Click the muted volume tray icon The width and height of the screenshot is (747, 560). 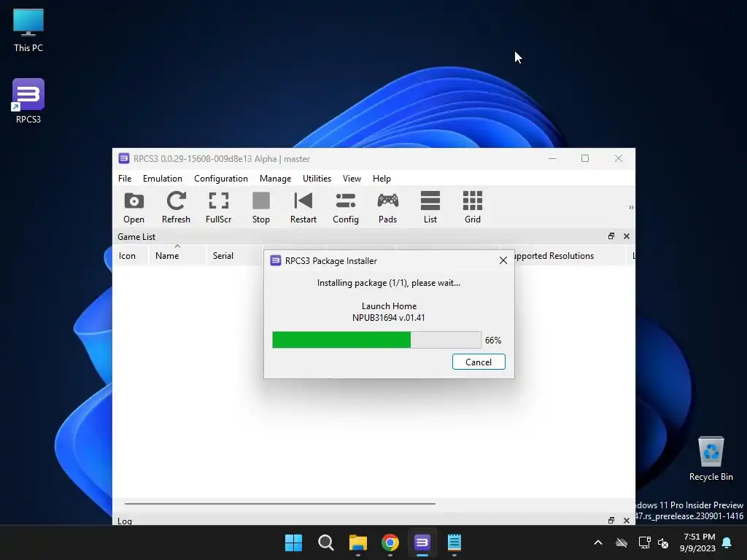click(663, 542)
